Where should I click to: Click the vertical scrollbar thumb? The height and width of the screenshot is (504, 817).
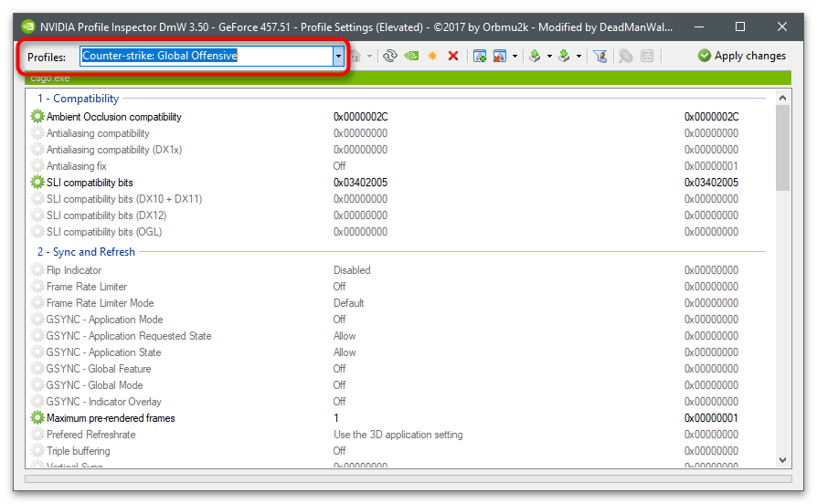click(782, 148)
